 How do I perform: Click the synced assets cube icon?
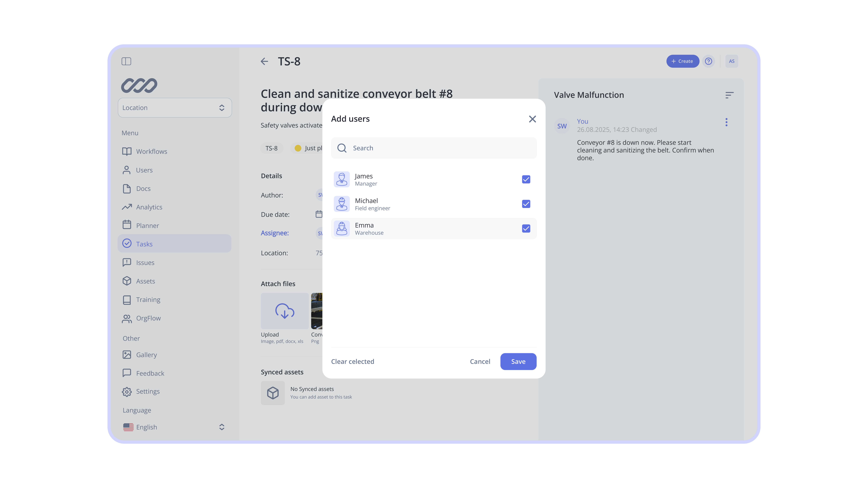click(273, 393)
